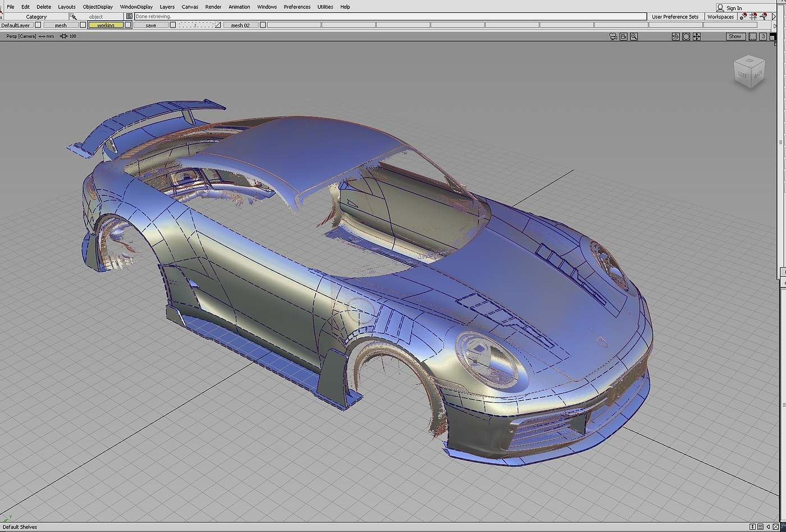The width and height of the screenshot is (786, 532).
Task: Click the Category selection field
Action: click(x=36, y=17)
